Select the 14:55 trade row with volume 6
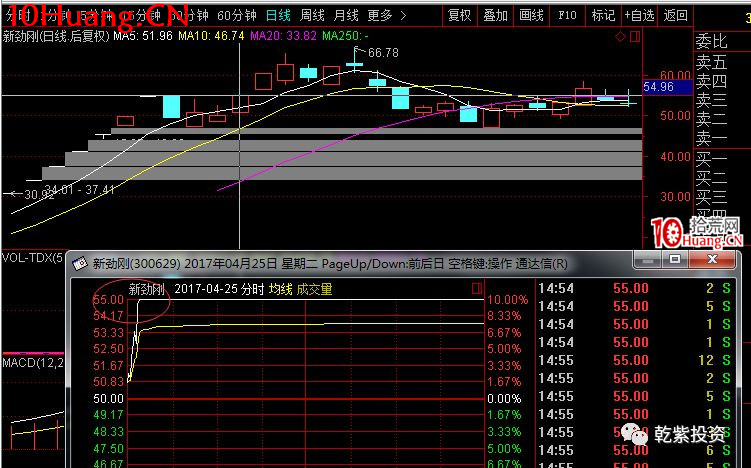 click(635, 450)
